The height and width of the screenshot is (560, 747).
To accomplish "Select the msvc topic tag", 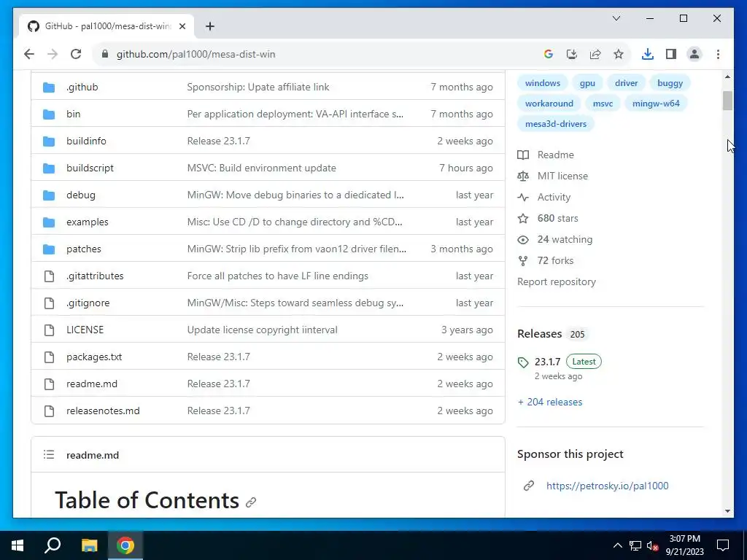I will click(x=603, y=104).
